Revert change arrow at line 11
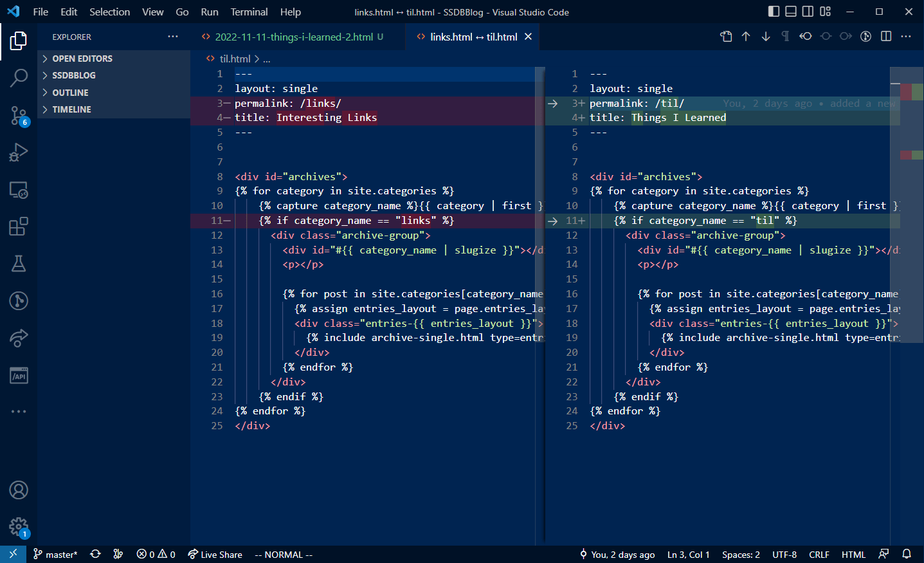Image resolution: width=924 pixels, height=563 pixels. click(552, 221)
